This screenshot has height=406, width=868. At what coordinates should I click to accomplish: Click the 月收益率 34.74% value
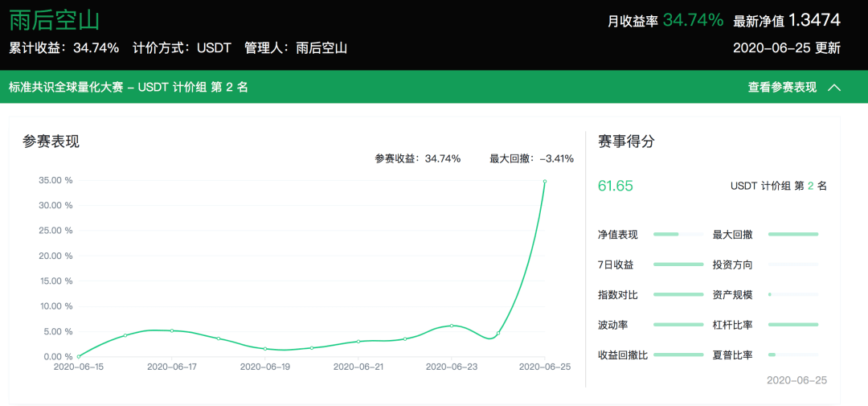pos(693,20)
